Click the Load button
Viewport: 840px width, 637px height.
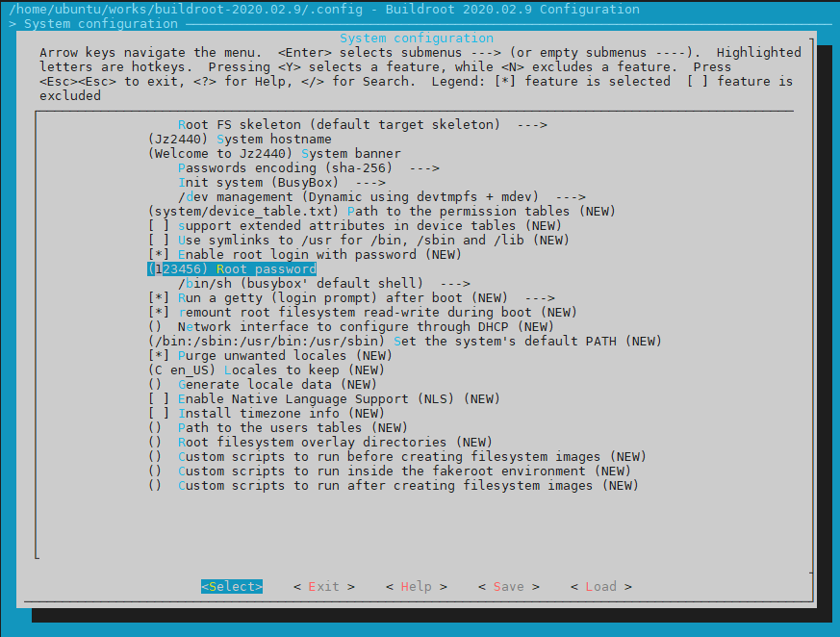pos(601,587)
